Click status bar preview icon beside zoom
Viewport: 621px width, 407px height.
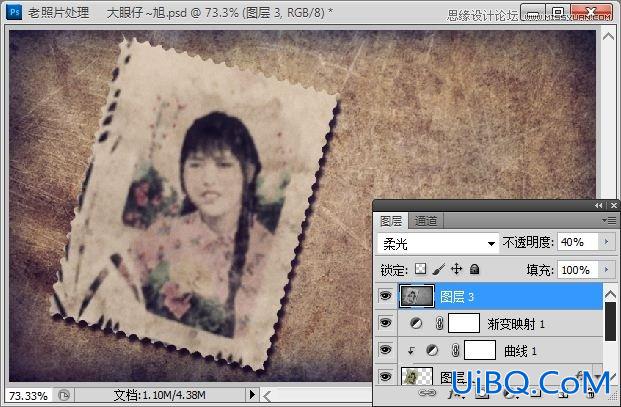coord(63,395)
